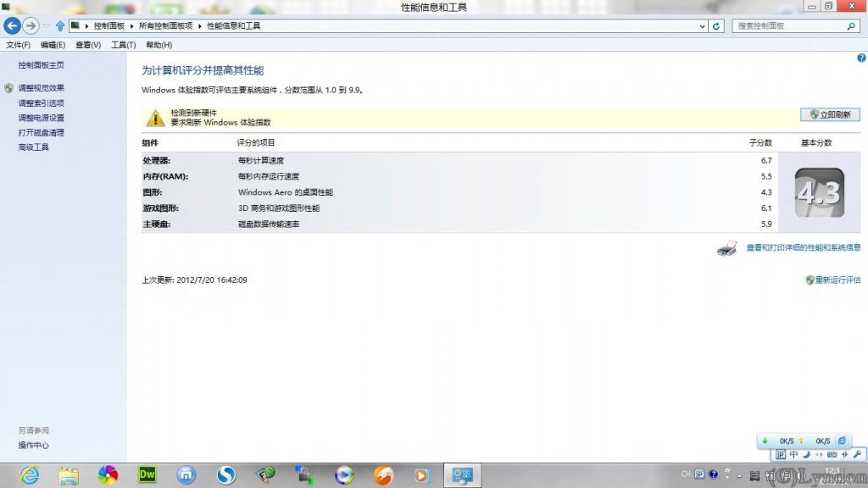Click the CH language indicator in tray
Image resolution: width=868 pixels, height=488 pixels.
tap(686, 474)
